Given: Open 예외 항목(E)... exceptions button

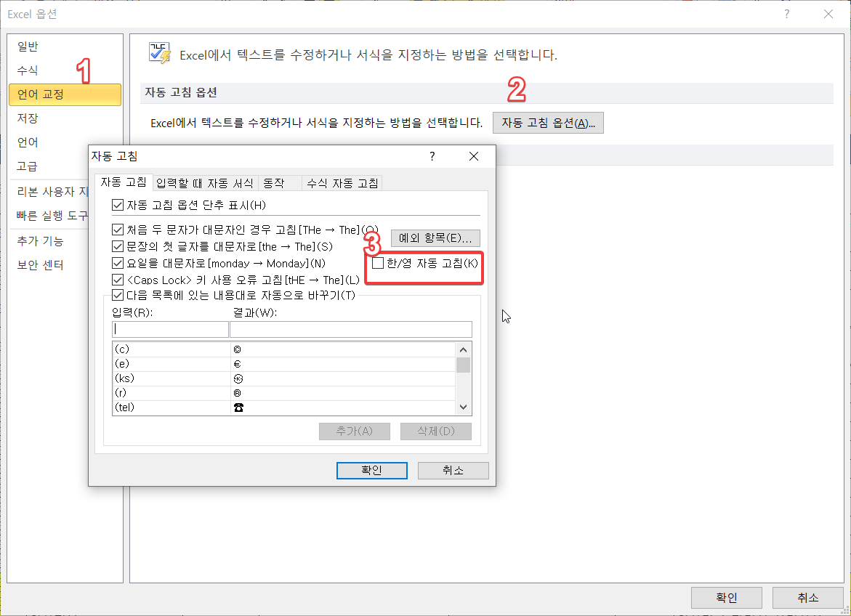Looking at the screenshot, I should (x=435, y=238).
